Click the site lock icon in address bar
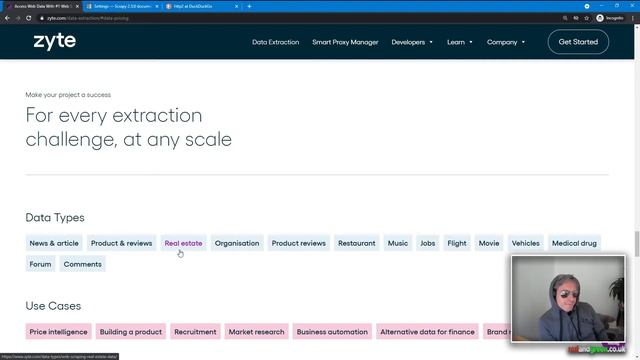640x360 pixels. (x=41, y=18)
